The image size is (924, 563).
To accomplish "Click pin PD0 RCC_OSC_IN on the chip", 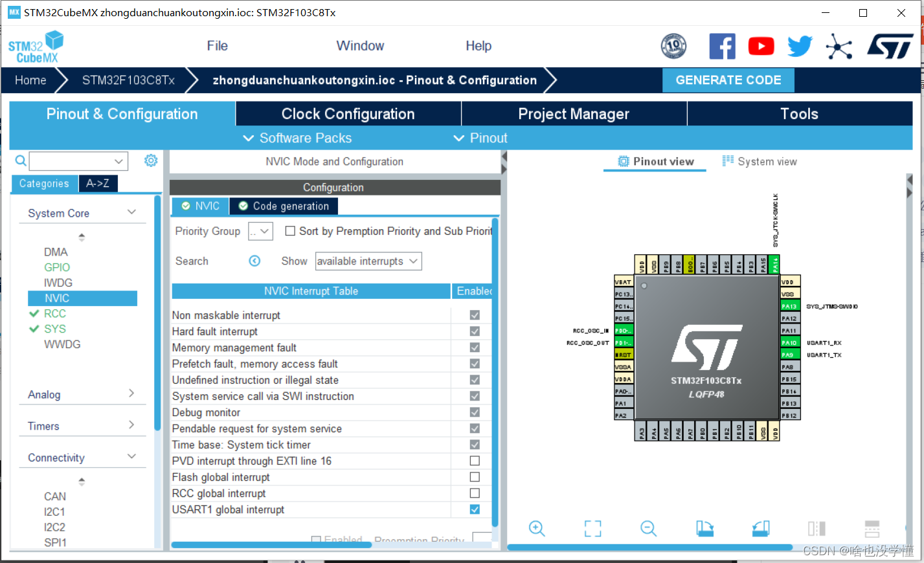I will coord(624,331).
